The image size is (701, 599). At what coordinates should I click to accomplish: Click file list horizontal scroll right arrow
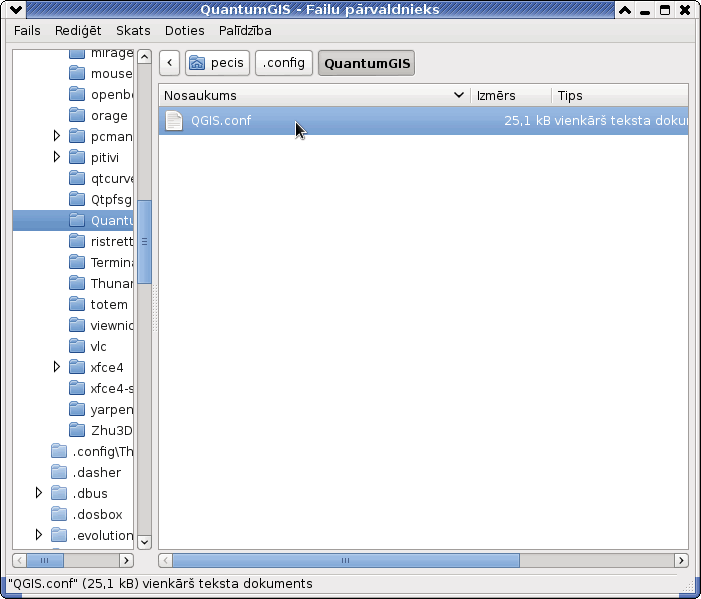[681, 560]
